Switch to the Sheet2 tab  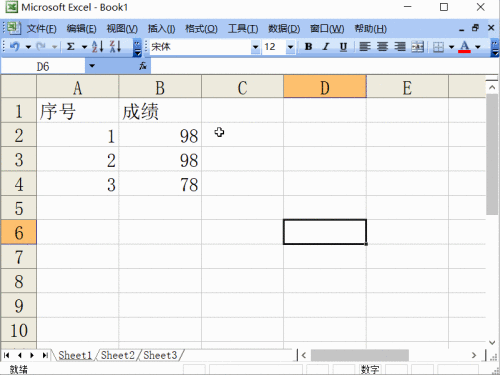[118, 355]
